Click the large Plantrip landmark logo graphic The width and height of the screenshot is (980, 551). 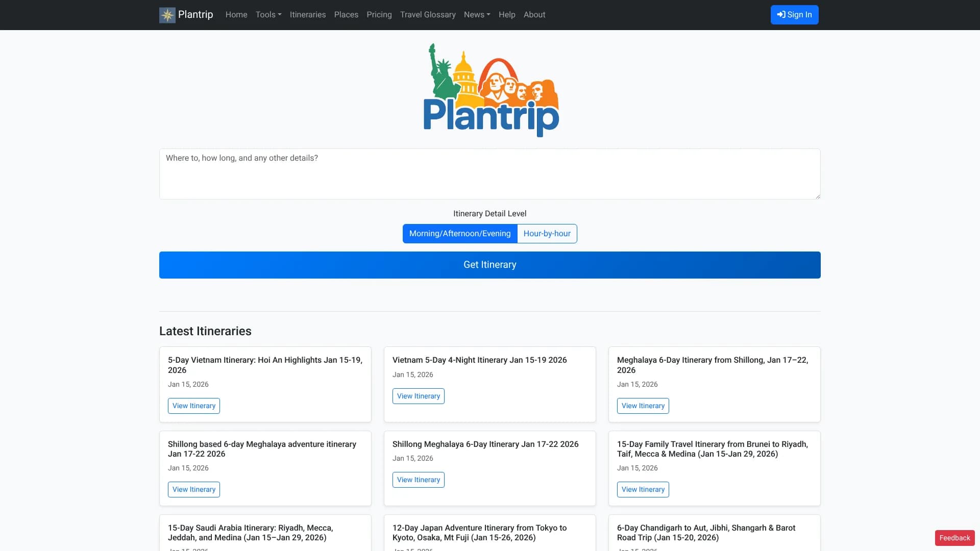pos(490,90)
